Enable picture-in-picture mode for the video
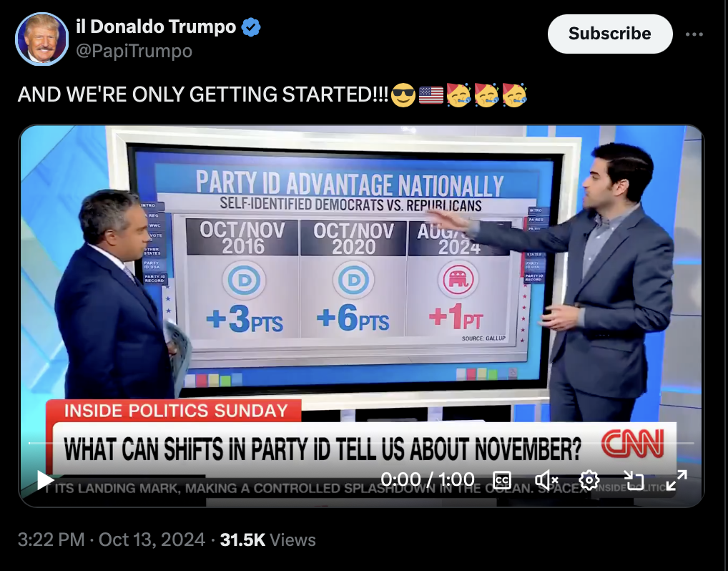Viewport: 728px width, 571px height. (634, 480)
